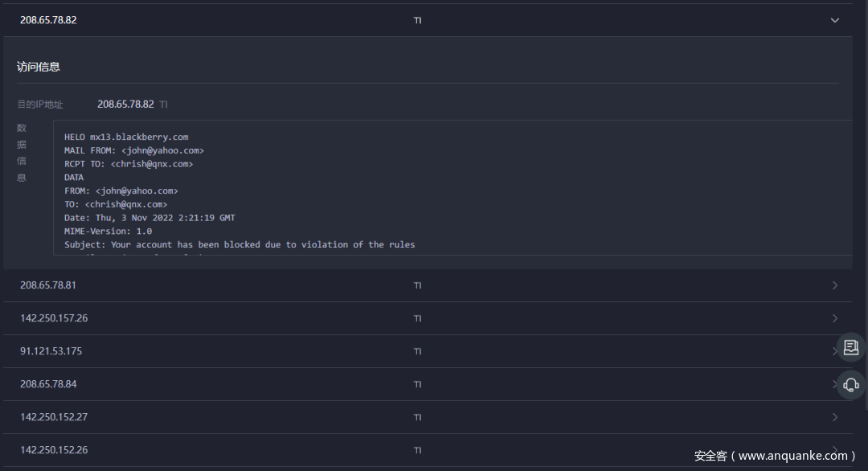Select the 91.121.53.175 IP address entry
Image resolution: width=868 pixels, height=471 pixels.
(x=51, y=351)
